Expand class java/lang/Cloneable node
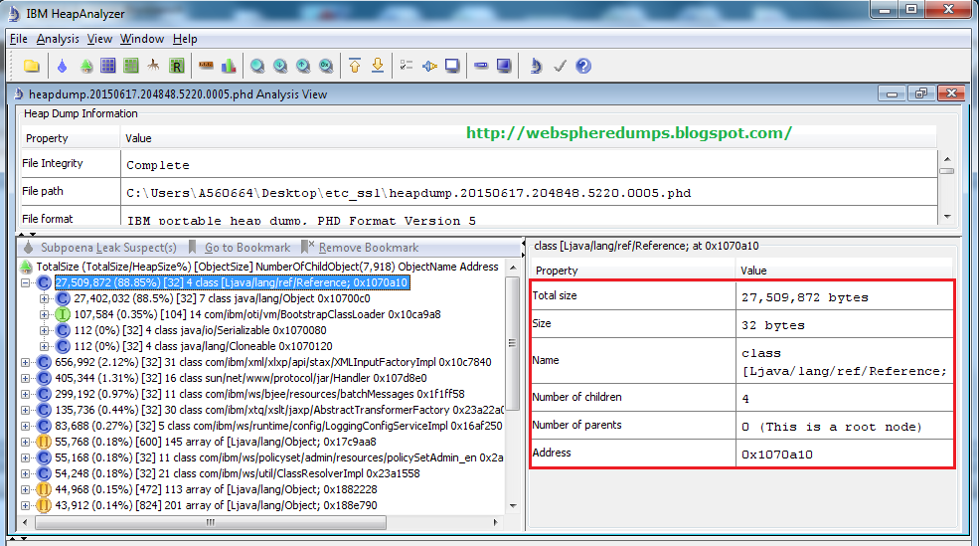Viewport: 980px width, 546px height. pyautogui.click(x=45, y=346)
